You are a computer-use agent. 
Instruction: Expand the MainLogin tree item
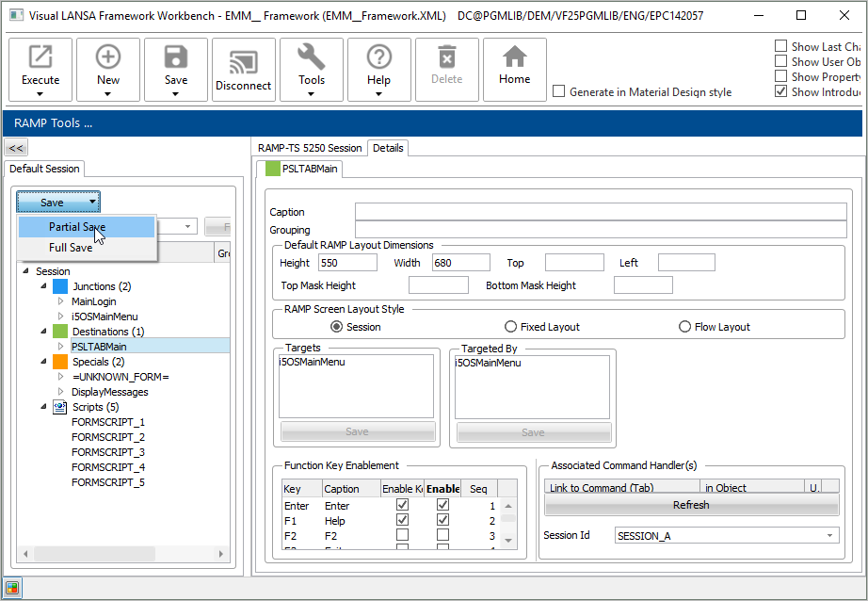pyautogui.click(x=60, y=301)
